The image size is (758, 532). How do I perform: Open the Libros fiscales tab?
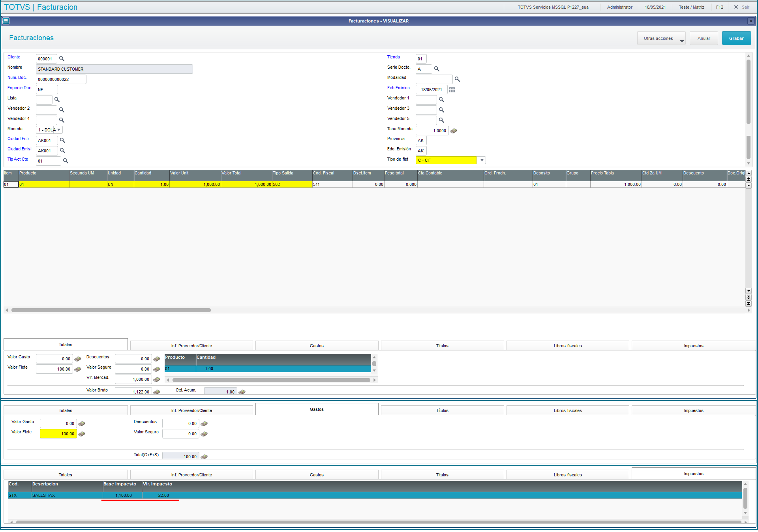point(567,346)
